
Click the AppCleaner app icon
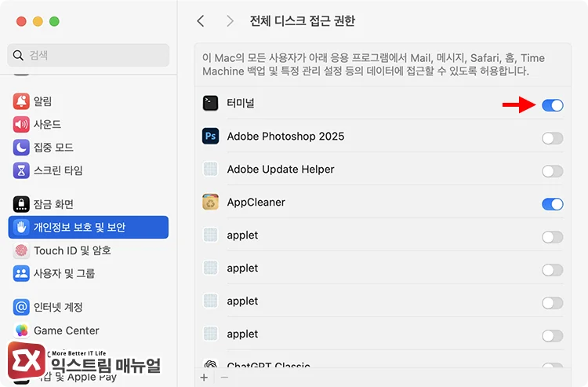(x=210, y=202)
